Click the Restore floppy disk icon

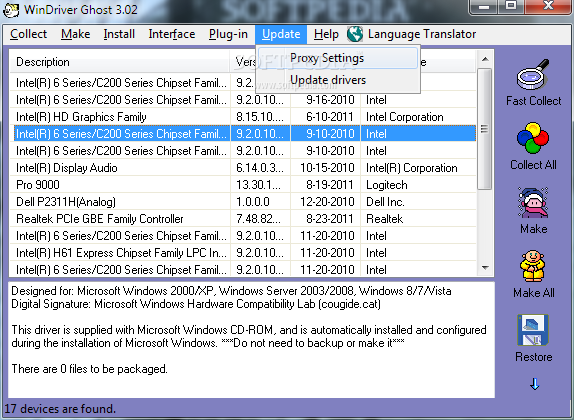pyautogui.click(x=533, y=330)
